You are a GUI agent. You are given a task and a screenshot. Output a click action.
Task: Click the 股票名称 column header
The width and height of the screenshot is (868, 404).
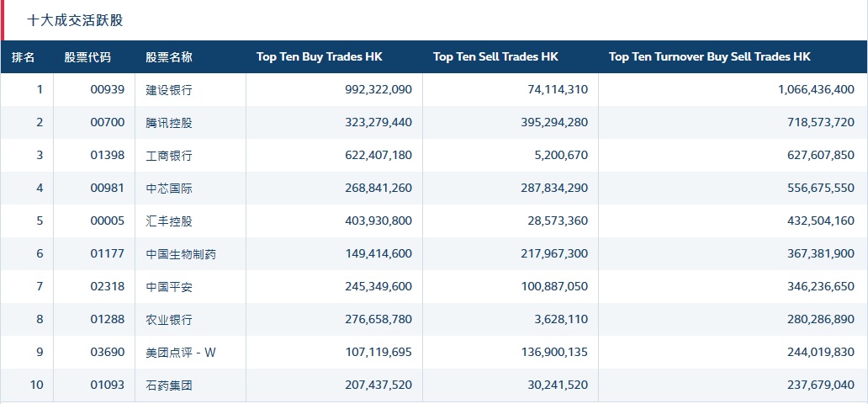169,57
